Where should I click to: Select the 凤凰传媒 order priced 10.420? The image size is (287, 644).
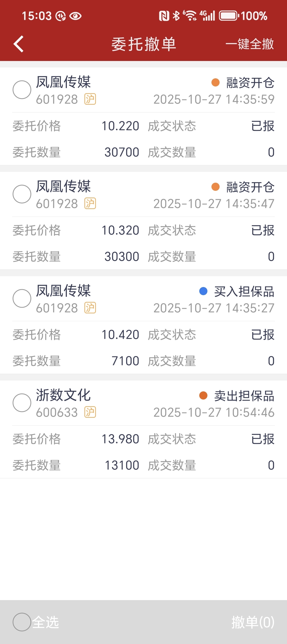point(22,298)
